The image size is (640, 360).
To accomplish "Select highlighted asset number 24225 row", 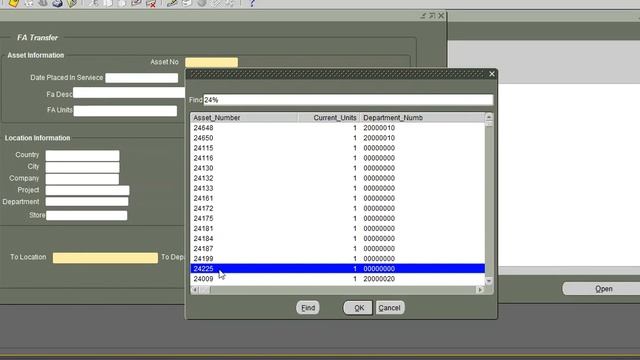I will [338, 269].
